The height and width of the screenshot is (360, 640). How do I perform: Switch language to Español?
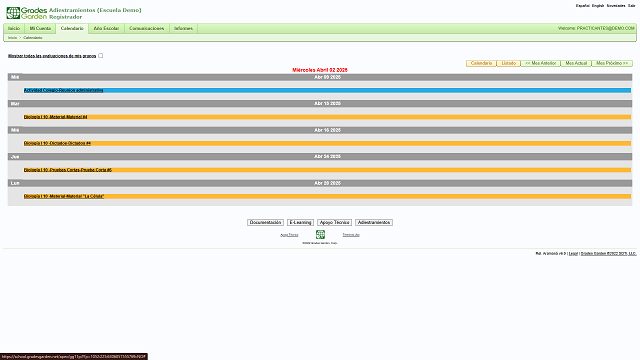click(582, 6)
